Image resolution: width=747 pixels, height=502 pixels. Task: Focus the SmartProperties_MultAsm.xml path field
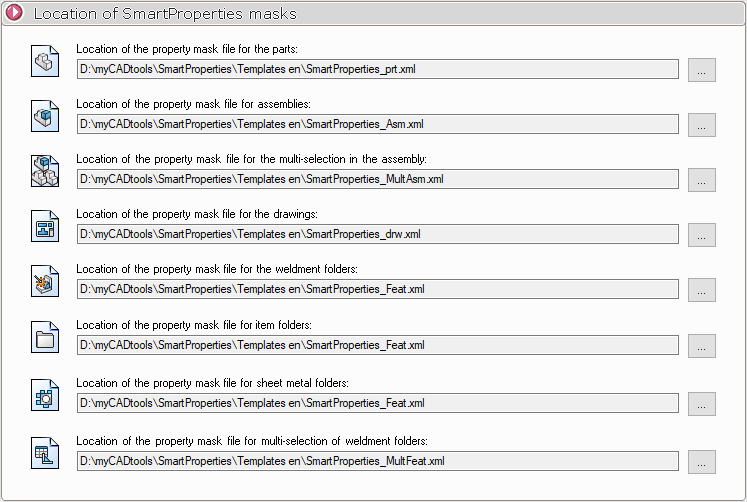click(x=378, y=179)
